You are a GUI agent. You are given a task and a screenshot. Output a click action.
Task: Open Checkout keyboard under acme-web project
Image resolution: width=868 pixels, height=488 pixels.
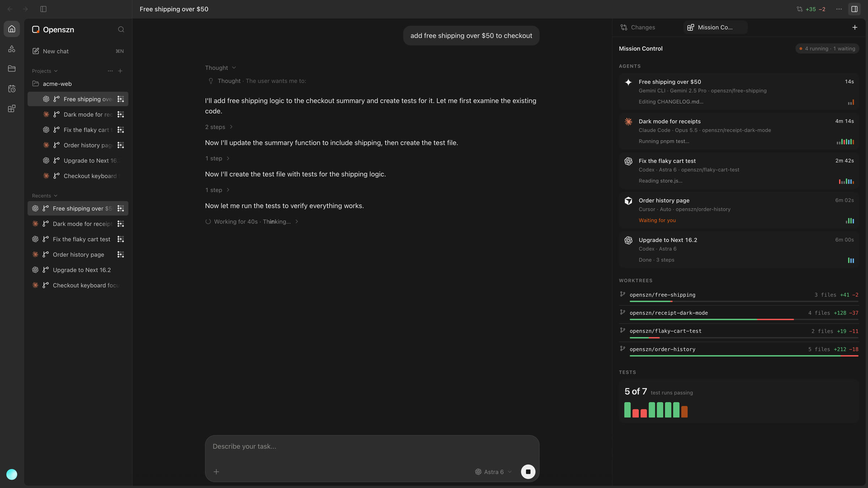[78, 176]
